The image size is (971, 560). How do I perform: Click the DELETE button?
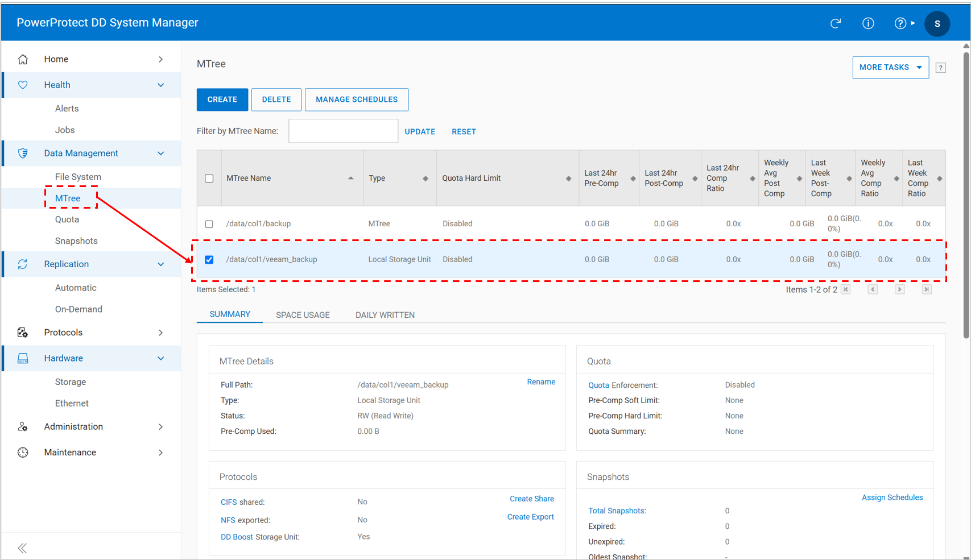[276, 99]
